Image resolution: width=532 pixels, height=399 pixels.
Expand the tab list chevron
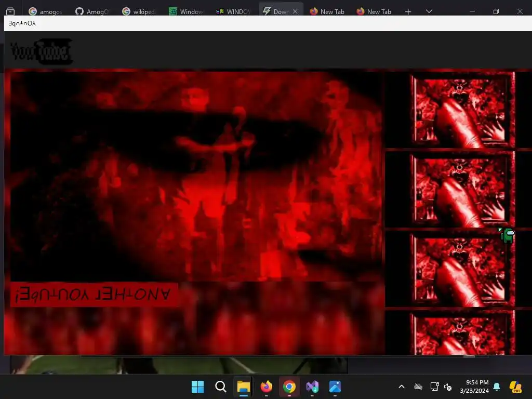coord(429,11)
